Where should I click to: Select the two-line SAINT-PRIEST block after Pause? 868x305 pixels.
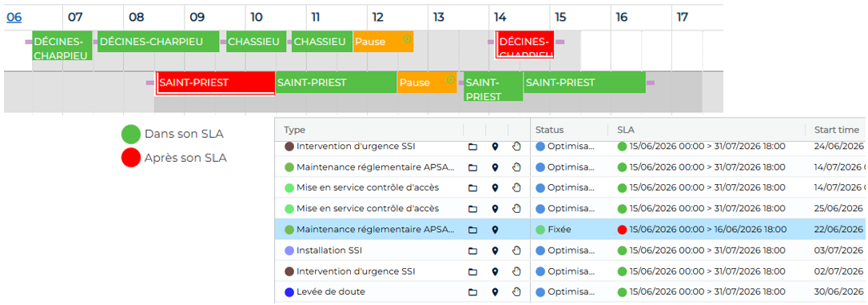pos(493,86)
